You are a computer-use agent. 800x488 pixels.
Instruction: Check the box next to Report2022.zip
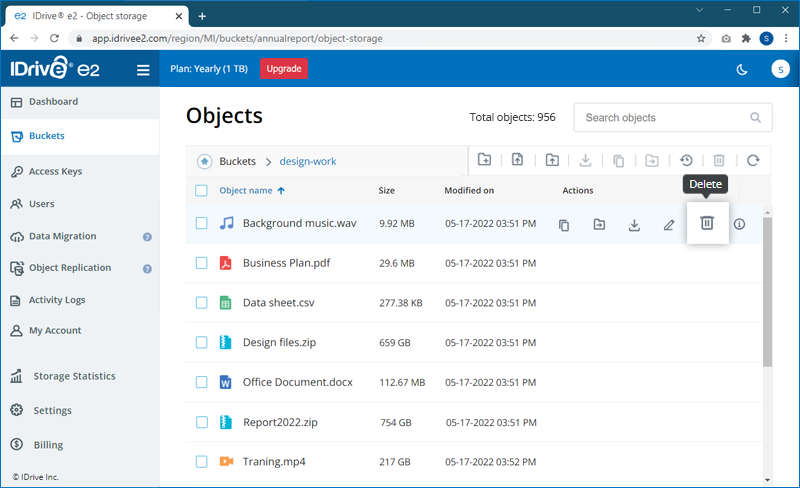[201, 422]
